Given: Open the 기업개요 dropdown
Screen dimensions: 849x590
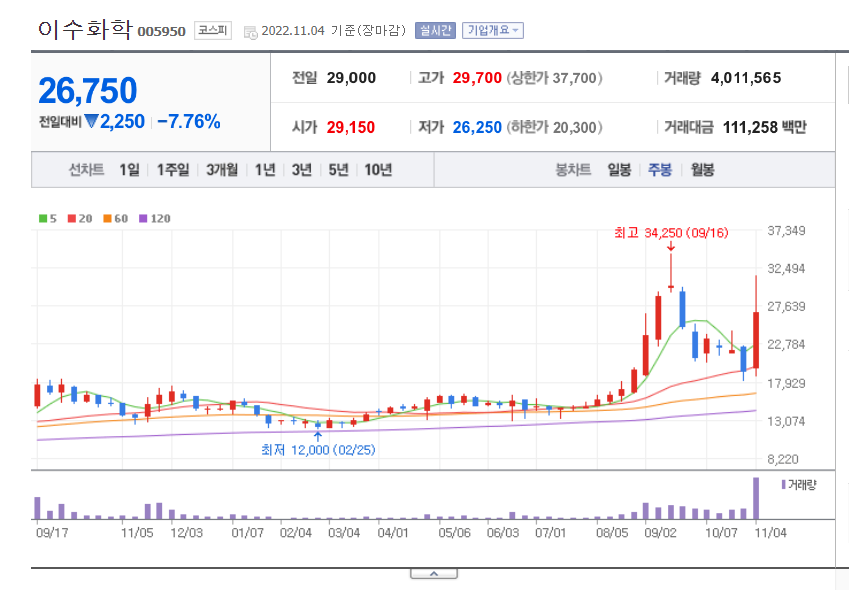Looking at the screenshot, I should pyautogui.click(x=493, y=30).
